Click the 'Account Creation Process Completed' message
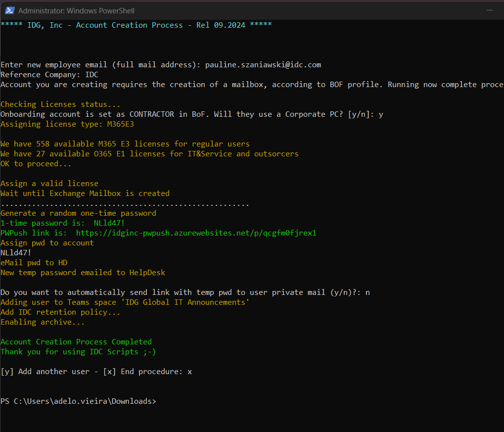Screen dimensions: 504x432 [x=76, y=342]
